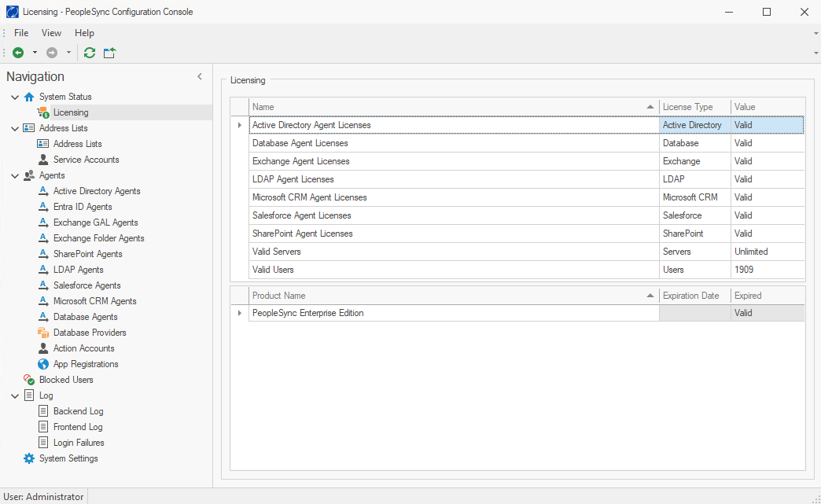Open the View menu
The height and width of the screenshot is (504, 821).
pos(51,33)
